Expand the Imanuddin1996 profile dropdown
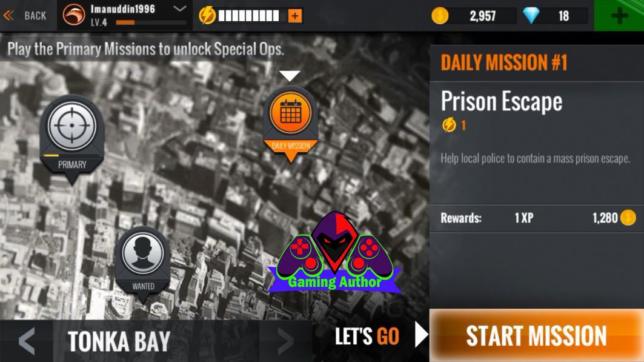This screenshot has height=362, width=644. pyautogui.click(x=179, y=8)
